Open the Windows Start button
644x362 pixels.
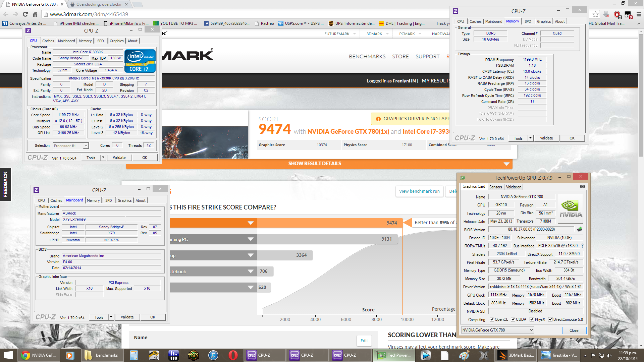click(8, 355)
